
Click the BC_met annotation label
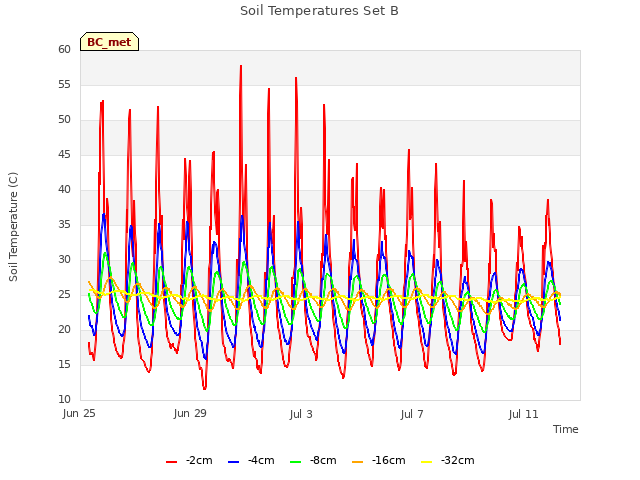coord(109,42)
